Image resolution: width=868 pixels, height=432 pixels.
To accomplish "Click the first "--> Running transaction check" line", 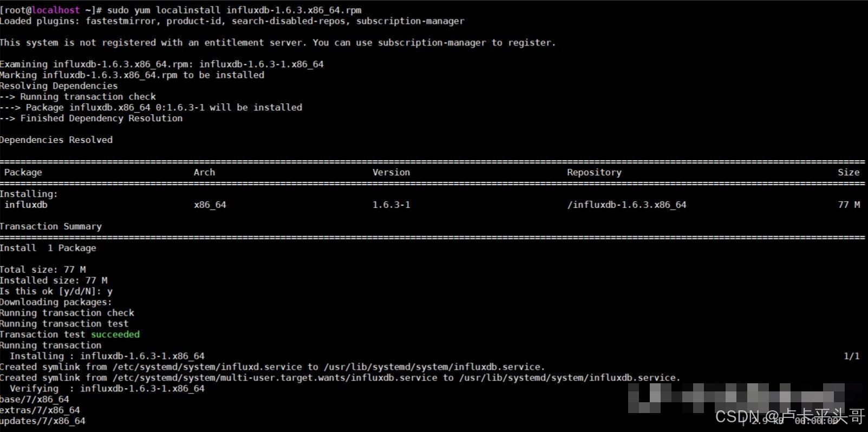I will click(x=78, y=96).
